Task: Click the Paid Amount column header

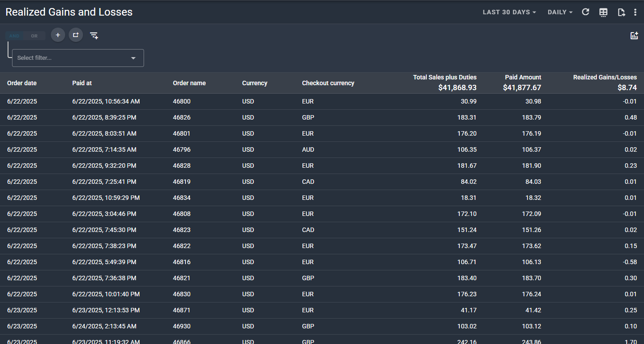Action: click(x=523, y=77)
